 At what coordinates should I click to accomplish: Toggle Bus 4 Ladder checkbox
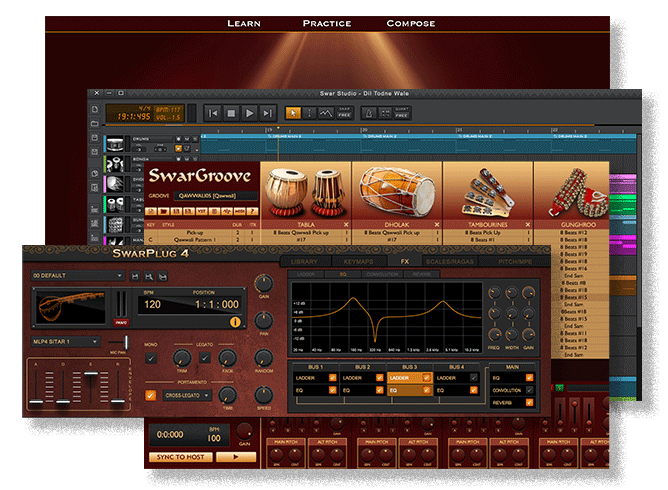pyautogui.click(x=473, y=378)
